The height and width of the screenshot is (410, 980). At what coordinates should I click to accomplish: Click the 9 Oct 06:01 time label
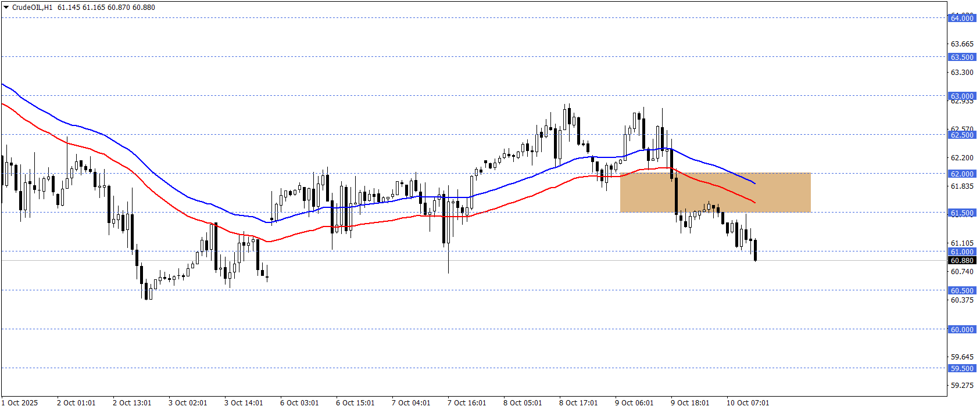pos(634,402)
